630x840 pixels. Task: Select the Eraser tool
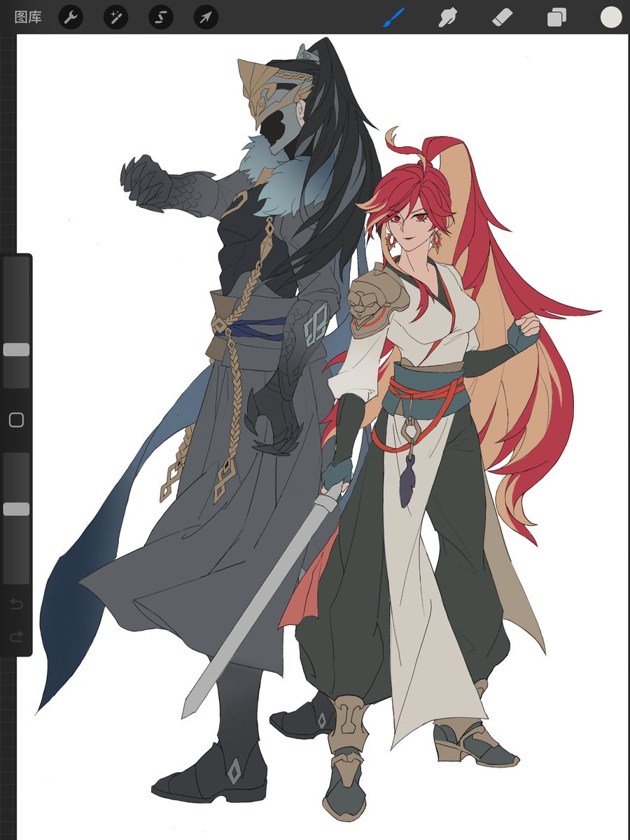[503, 17]
